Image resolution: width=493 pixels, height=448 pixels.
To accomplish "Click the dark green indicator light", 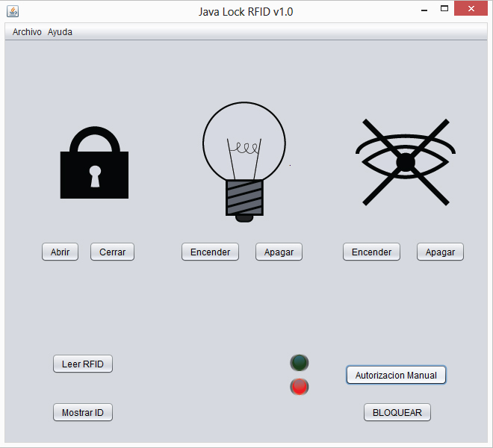I will [300, 363].
